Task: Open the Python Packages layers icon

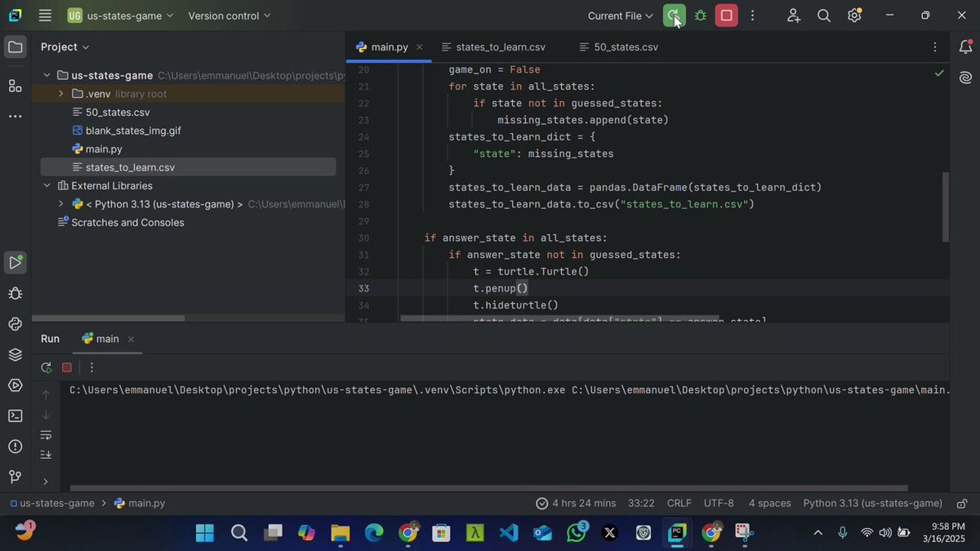Action: click(x=15, y=354)
